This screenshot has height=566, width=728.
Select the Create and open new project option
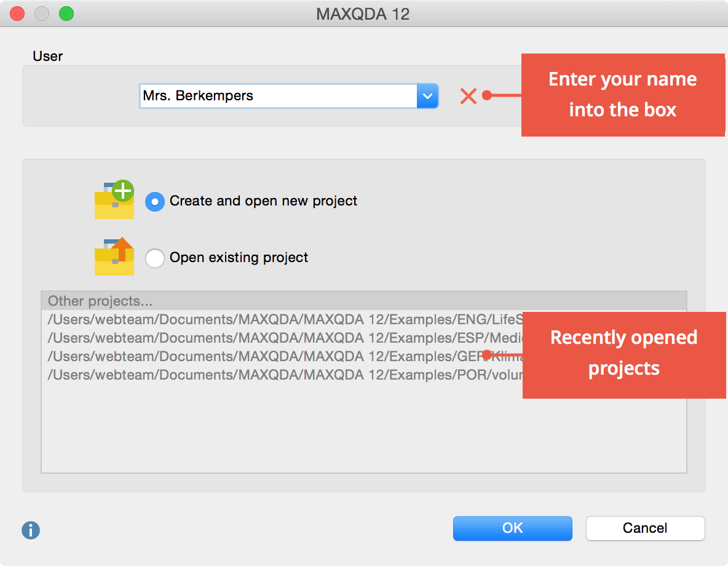click(x=155, y=201)
